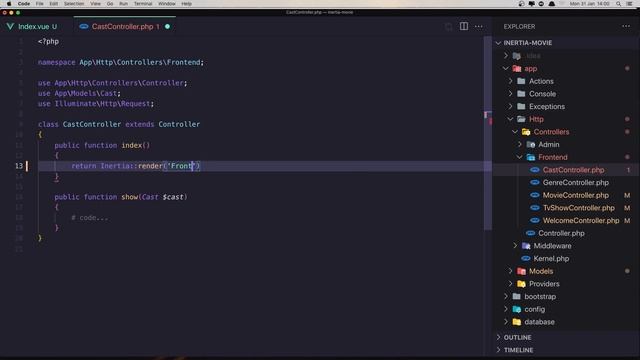This screenshot has width=640, height=360.
Task: Open Explorer views and more actions menu
Action: pos(626,27)
